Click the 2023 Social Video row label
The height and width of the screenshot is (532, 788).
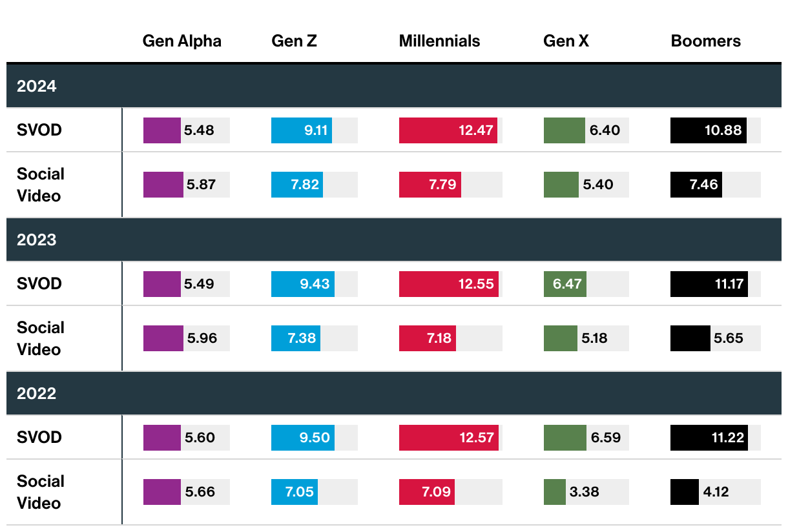[x=41, y=338]
